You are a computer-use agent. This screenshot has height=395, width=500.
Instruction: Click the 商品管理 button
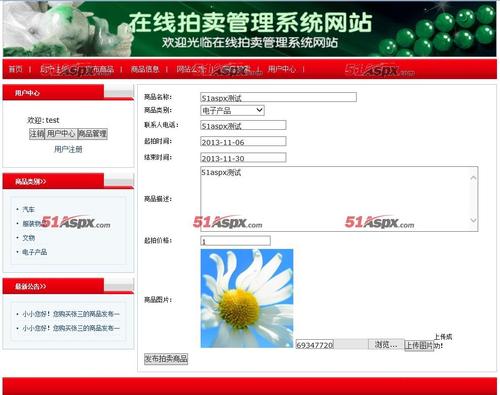pyautogui.click(x=92, y=134)
